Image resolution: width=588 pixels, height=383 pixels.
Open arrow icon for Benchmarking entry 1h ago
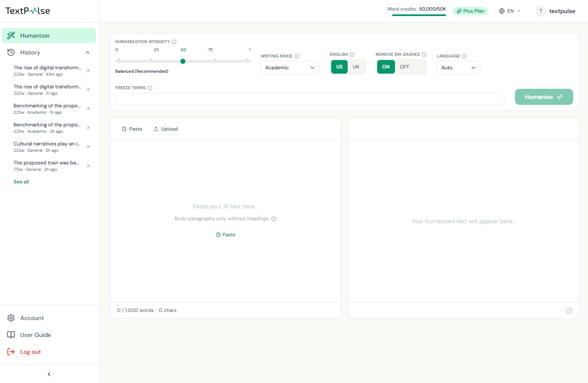88,109
